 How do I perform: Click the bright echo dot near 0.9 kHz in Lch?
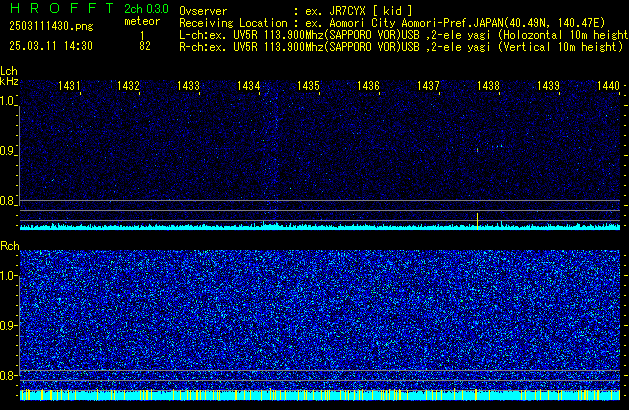click(x=477, y=150)
